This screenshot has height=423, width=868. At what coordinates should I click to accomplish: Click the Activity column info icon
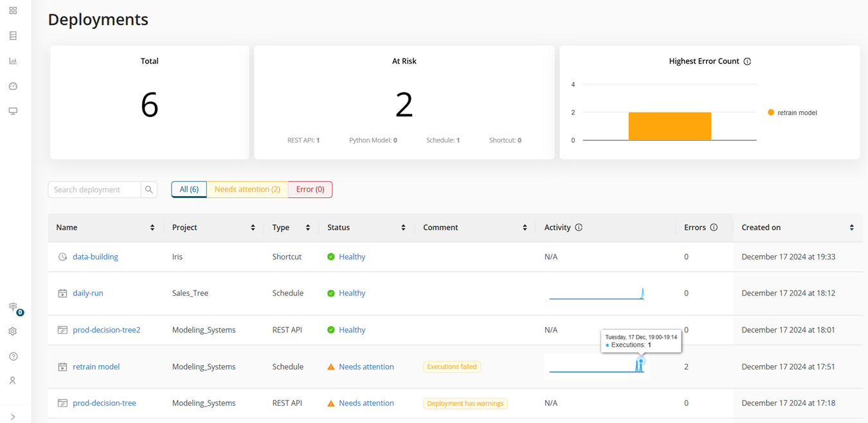tap(579, 228)
